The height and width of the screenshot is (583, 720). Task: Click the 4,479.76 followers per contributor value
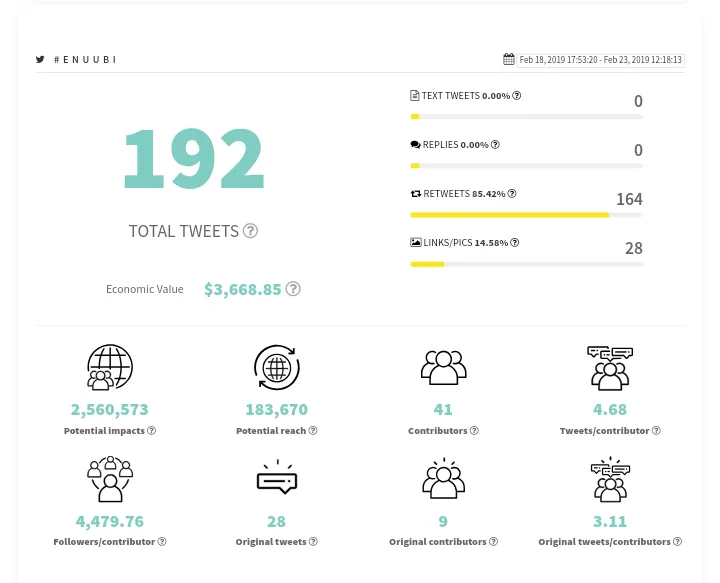coord(110,521)
